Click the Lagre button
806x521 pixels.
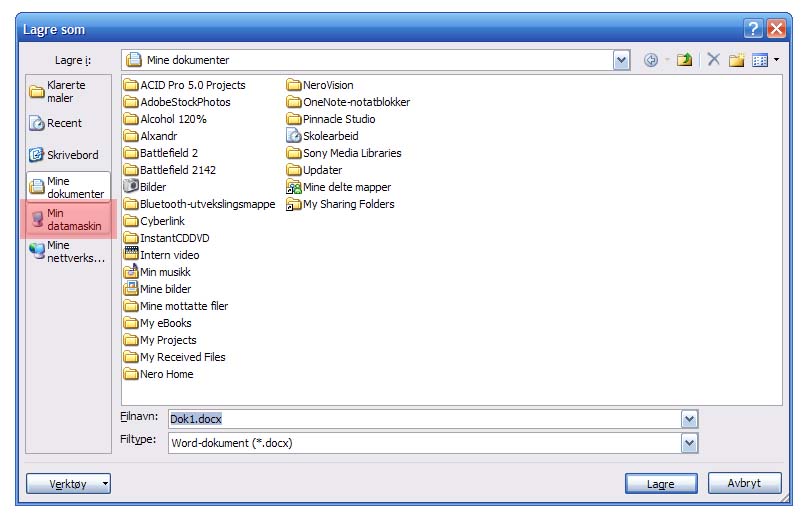(661, 483)
